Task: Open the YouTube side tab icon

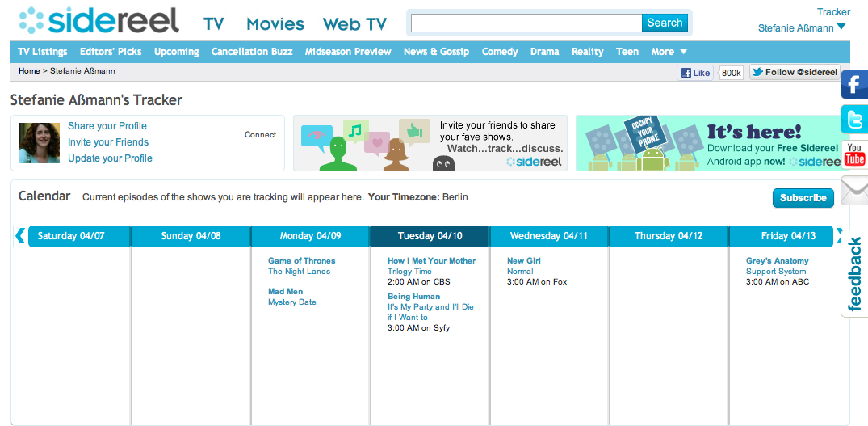Action: click(x=855, y=154)
